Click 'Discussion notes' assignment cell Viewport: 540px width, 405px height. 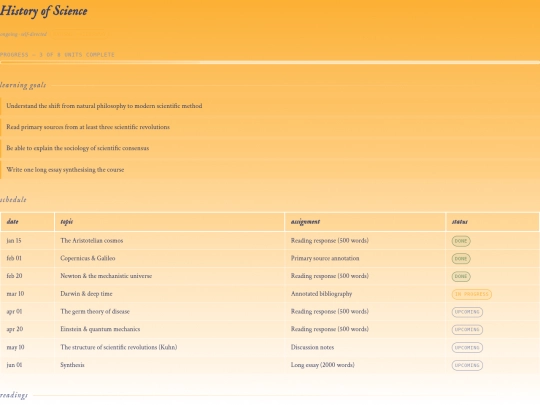365,347
